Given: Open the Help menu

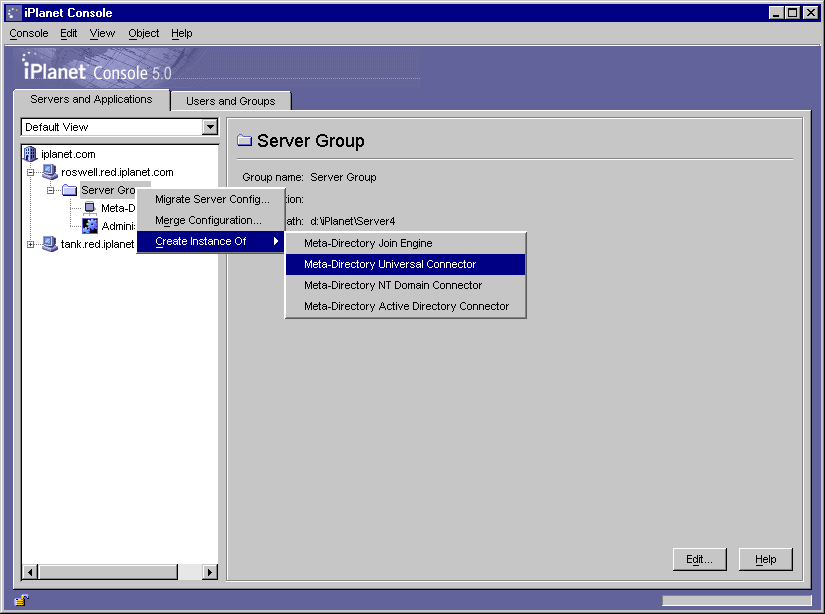Looking at the screenshot, I should tap(182, 33).
